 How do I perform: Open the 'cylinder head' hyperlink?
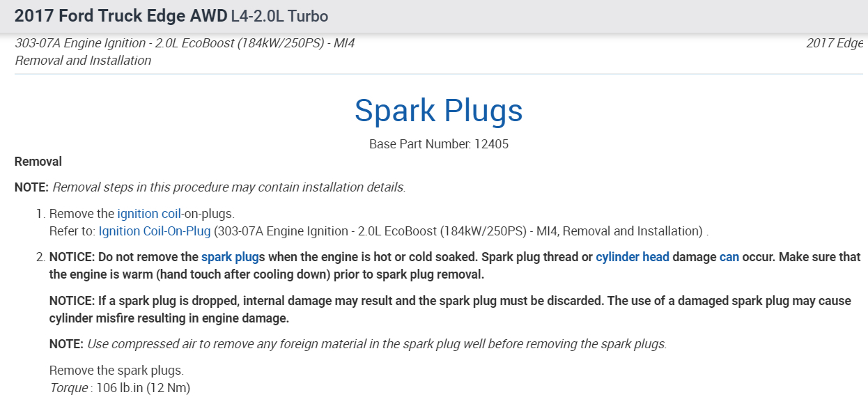tap(632, 257)
